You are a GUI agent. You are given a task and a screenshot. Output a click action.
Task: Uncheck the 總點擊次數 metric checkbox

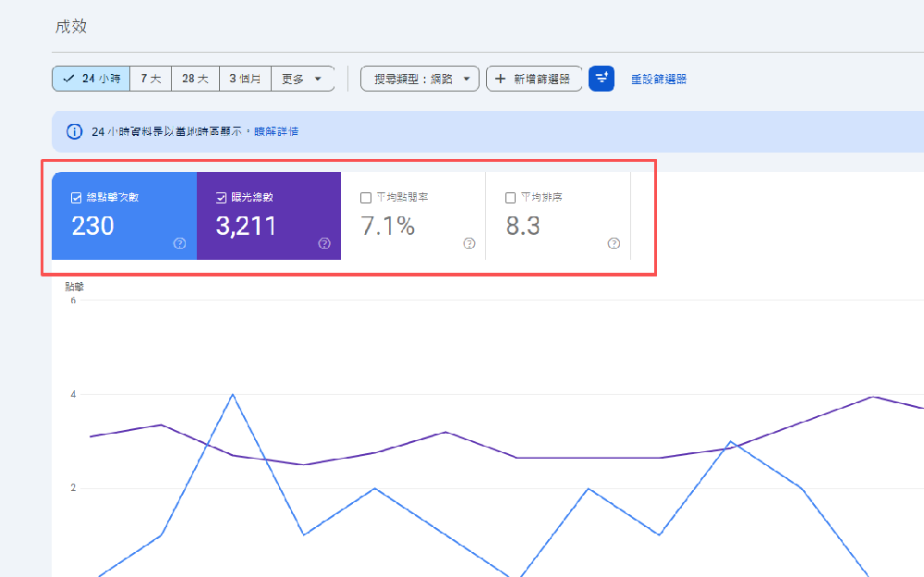click(x=75, y=196)
